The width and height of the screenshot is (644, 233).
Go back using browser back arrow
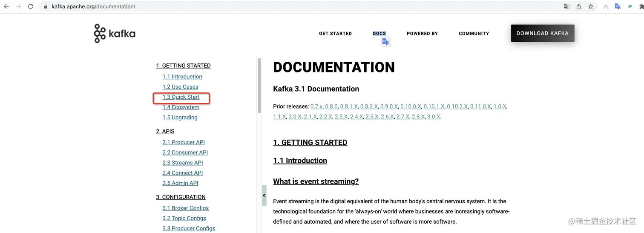[6, 6]
